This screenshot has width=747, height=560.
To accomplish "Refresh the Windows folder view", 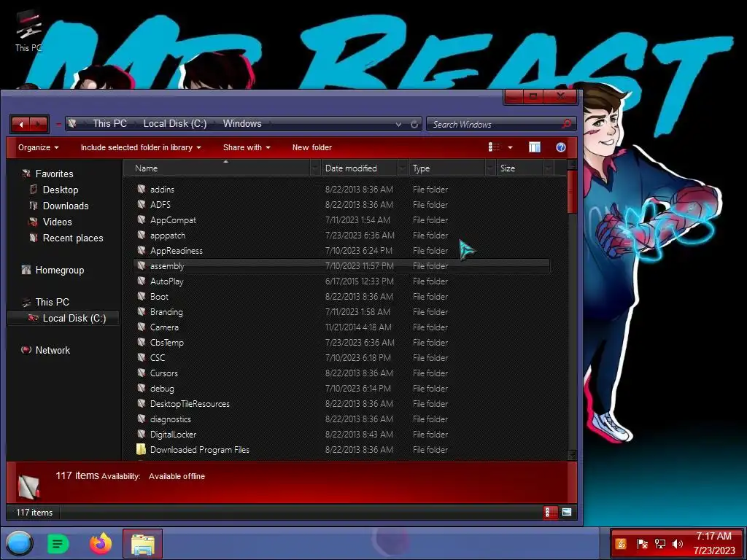I will [x=414, y=124].
